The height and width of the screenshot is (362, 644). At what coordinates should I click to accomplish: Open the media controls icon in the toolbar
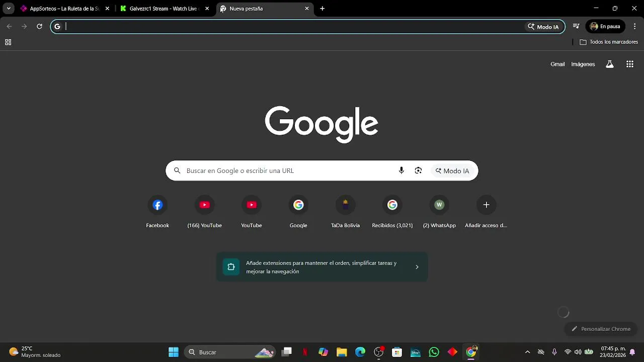coord(576,27)
